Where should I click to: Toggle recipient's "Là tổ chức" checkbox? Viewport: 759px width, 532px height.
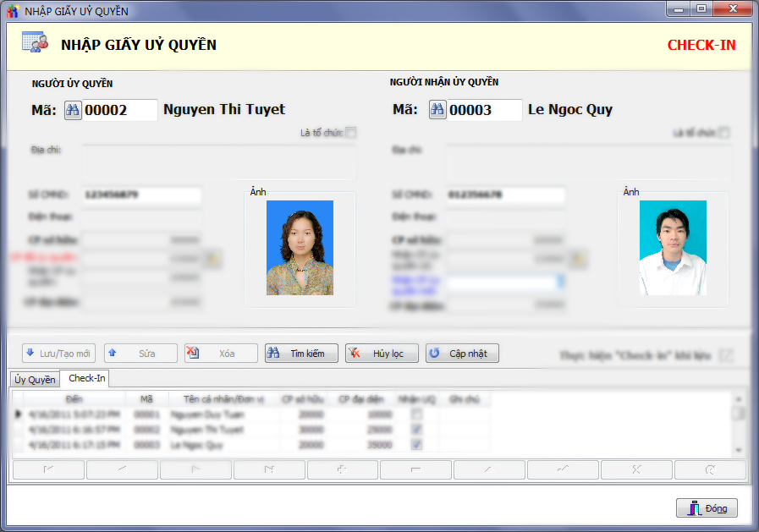point(724,133)
